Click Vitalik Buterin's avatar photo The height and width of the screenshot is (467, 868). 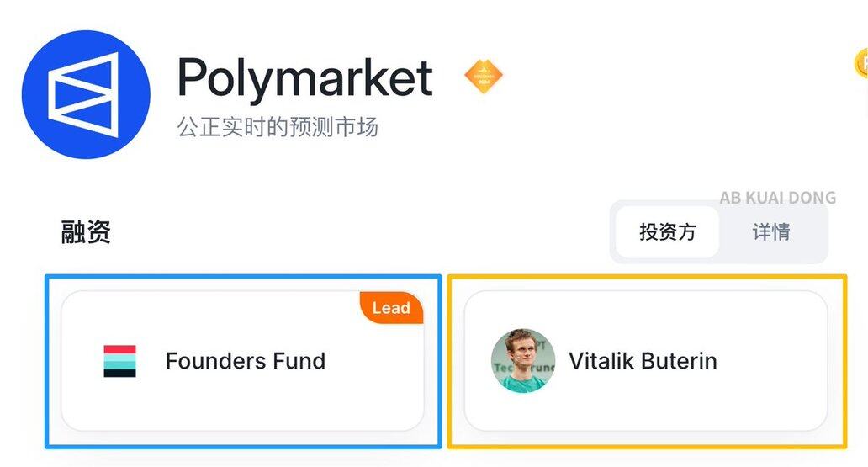tap(523, 361)
